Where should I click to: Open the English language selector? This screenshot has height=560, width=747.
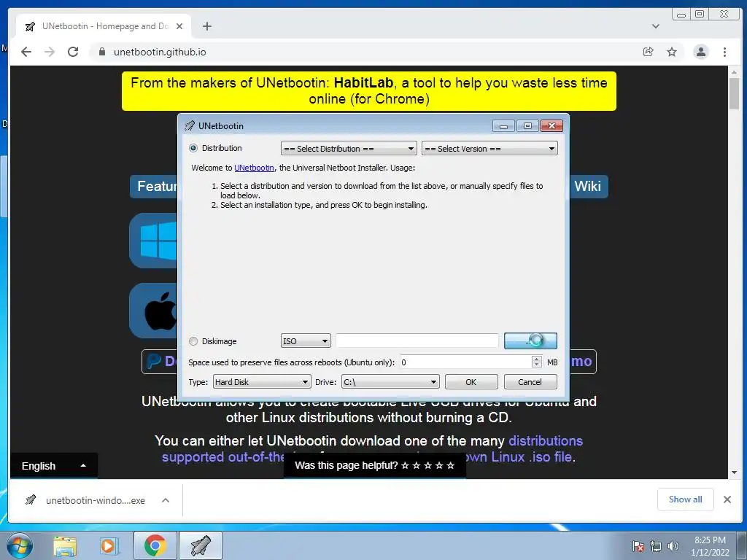click(54, 466)
